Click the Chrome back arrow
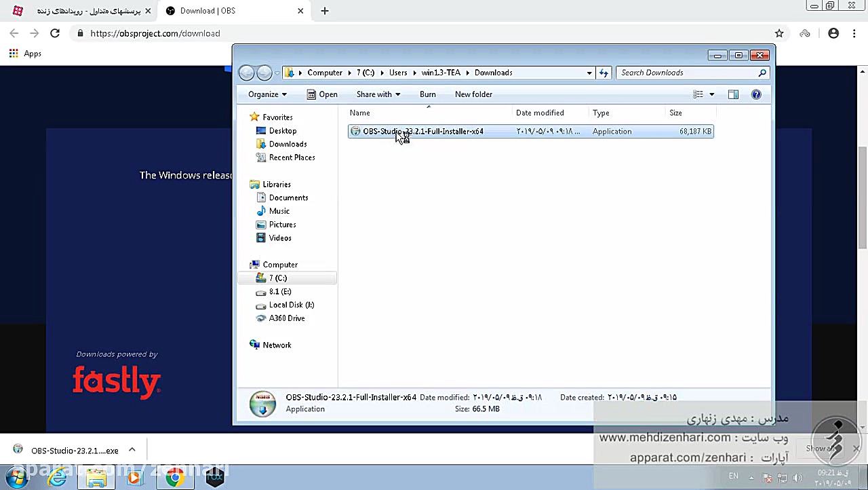 click(14, 33)
